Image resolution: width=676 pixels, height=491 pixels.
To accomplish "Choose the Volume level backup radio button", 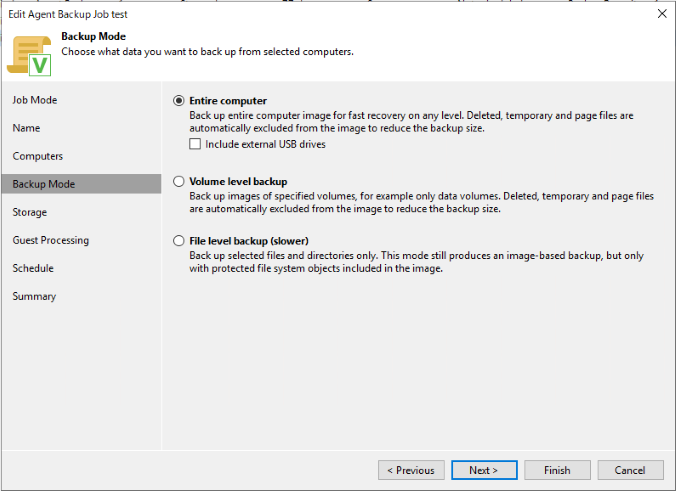I will [179, 182].
